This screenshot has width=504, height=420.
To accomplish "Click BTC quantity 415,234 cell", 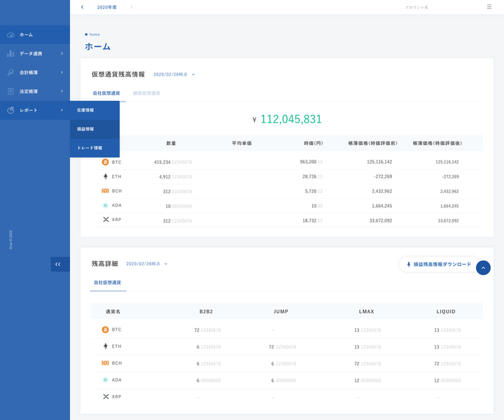I will [x=173, y=162].
